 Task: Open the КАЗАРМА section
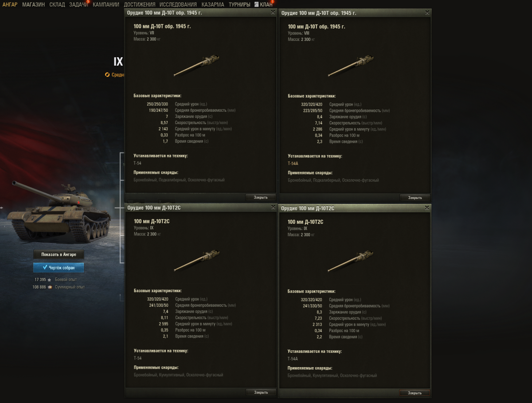click(x=213, y=4)
